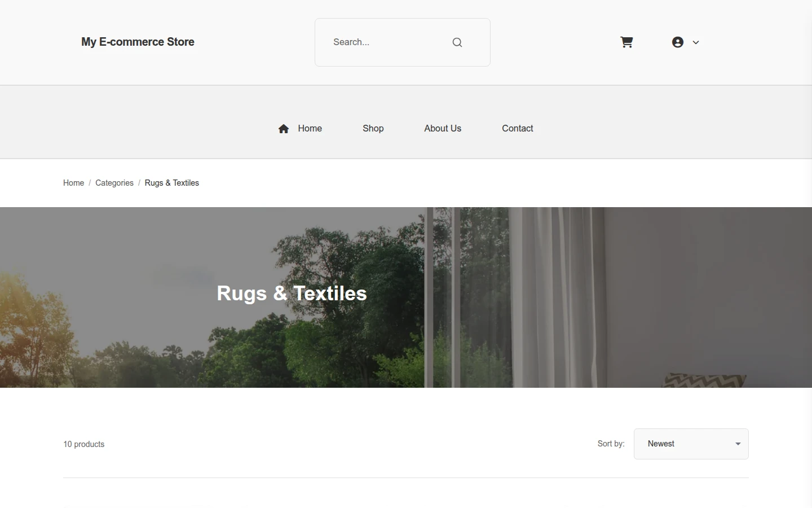Click Rugs & Textiles breadcrumb item
812x508 pixels.
click(x=172, y=183)
